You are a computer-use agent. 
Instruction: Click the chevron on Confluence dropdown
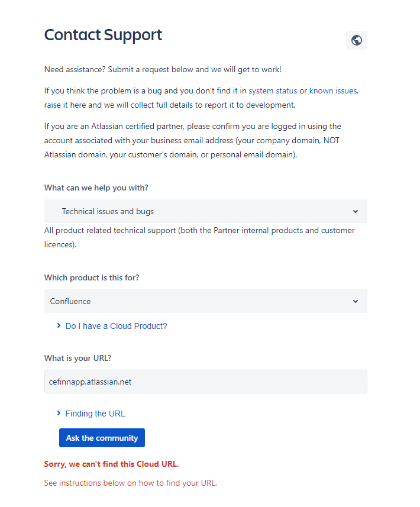[x=356, y=301]
